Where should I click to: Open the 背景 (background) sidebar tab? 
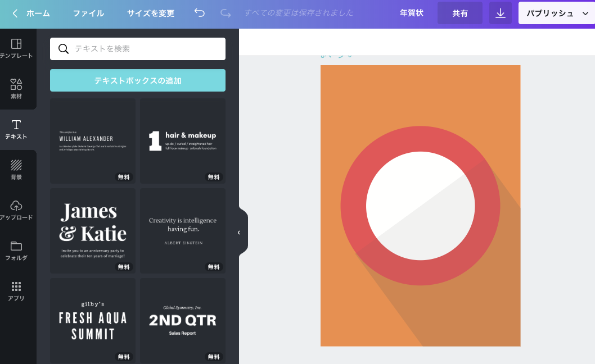[16, 170]
